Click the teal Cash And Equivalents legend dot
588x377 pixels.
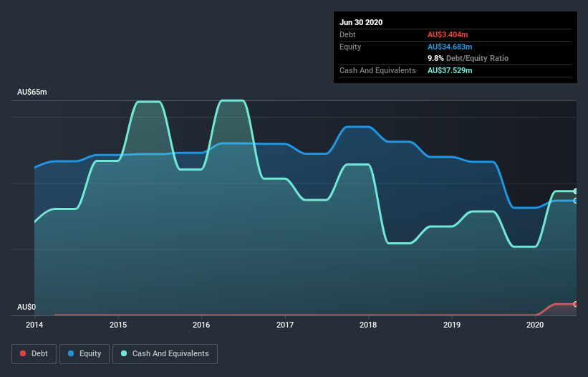[x=124, y=353]
